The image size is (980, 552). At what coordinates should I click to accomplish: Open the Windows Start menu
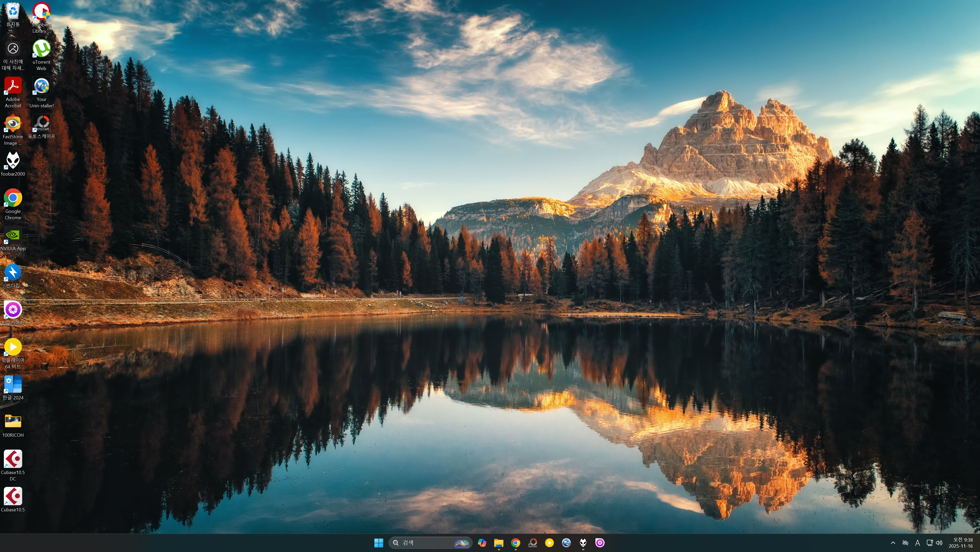click(378, 543)
